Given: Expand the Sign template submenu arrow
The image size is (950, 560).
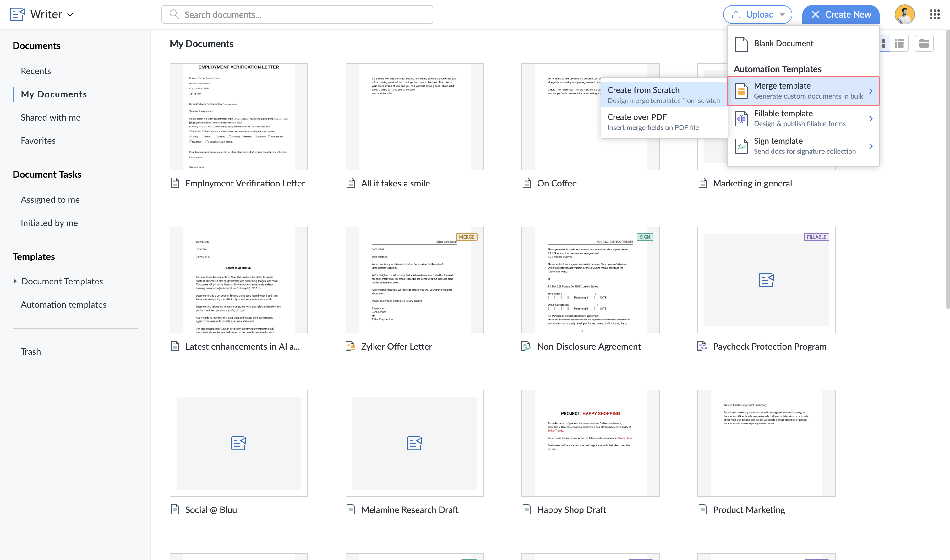Looking at the screenshot, I should [x=871, y=146].
